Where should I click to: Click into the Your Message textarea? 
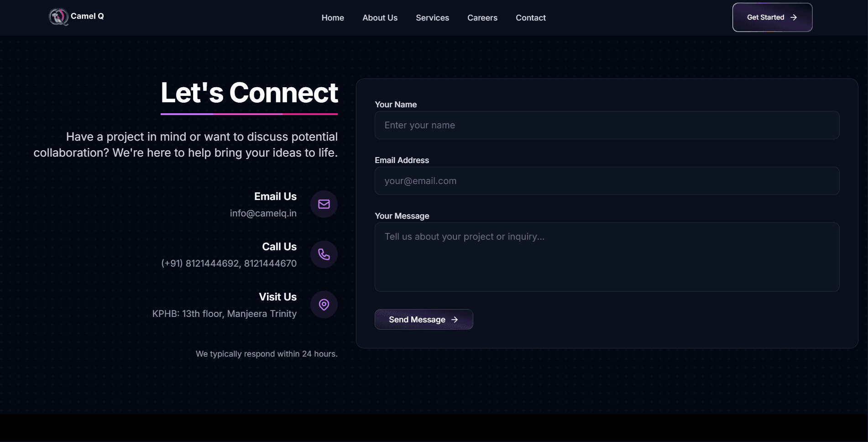pos(607,257)
